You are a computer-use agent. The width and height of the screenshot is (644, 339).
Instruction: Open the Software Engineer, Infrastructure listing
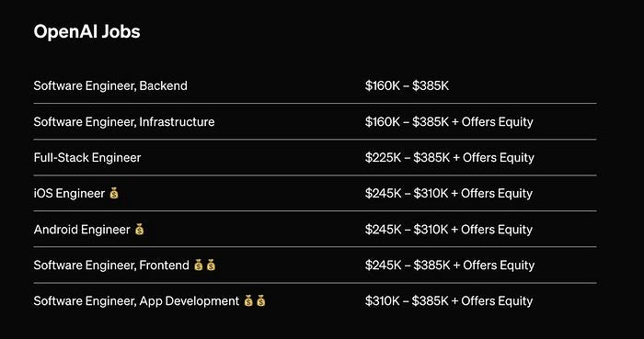tap(124, 122)
